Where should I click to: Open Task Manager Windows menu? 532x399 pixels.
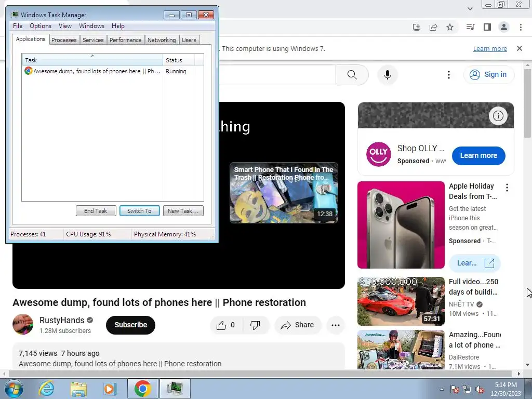click(91, 26)
